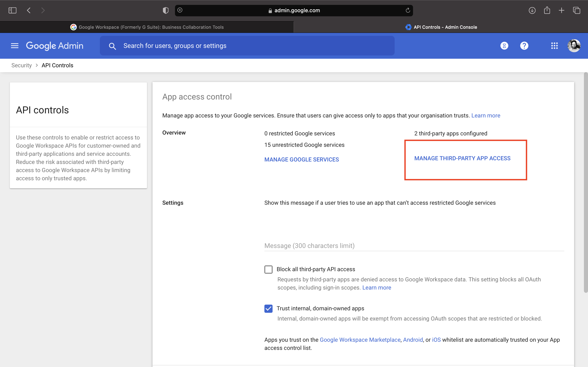588x367 pixels.
Task: Show downloads in Safari toolbar
Action: point(532,10)
